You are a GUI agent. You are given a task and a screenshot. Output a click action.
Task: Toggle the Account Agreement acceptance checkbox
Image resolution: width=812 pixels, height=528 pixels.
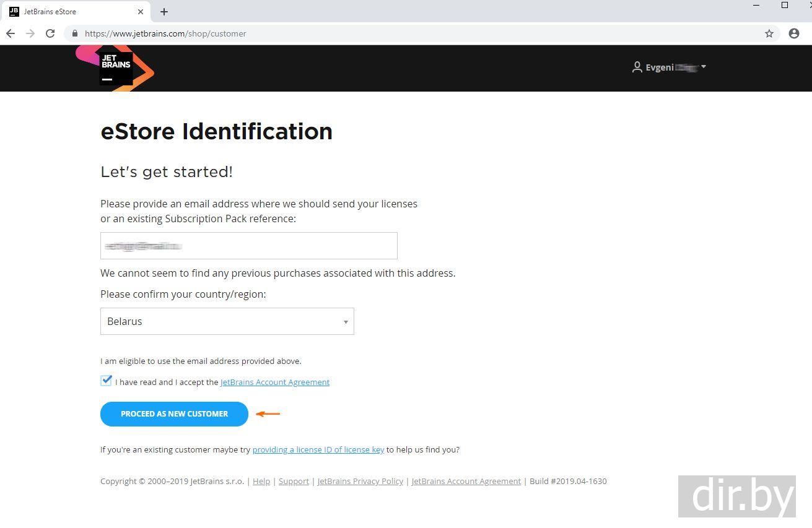click(x=107, y=381)
